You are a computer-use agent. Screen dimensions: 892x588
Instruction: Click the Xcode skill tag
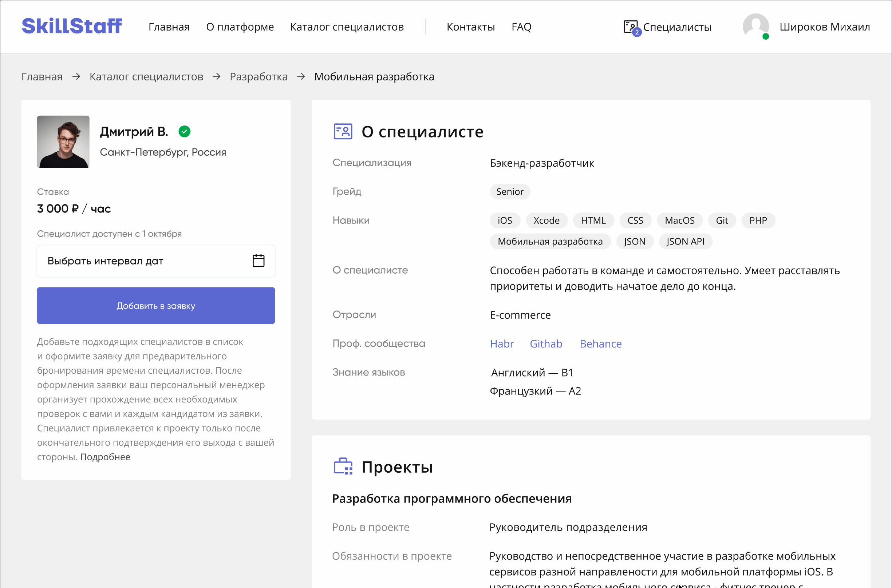[546, 220]
